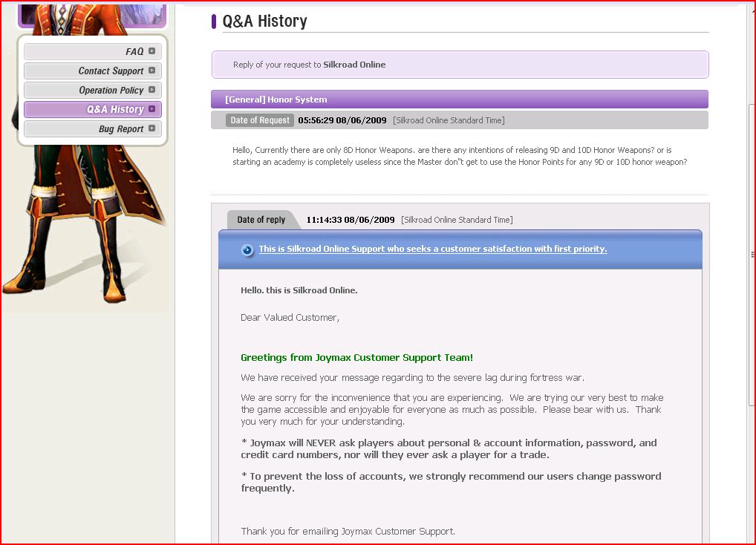756x545 pixels.
Task: Follow the Silkroad Online Support satisfaction link
Action: coord(432,249)
